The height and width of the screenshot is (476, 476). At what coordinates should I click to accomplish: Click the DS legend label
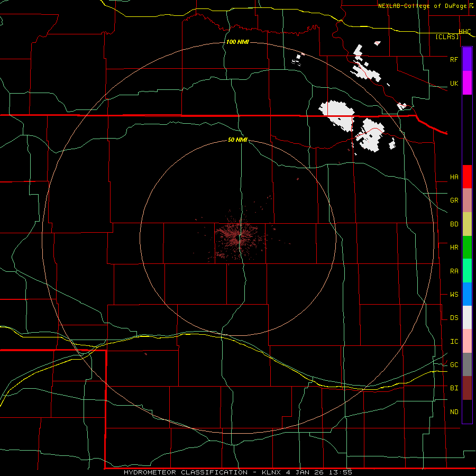(454, 317)
